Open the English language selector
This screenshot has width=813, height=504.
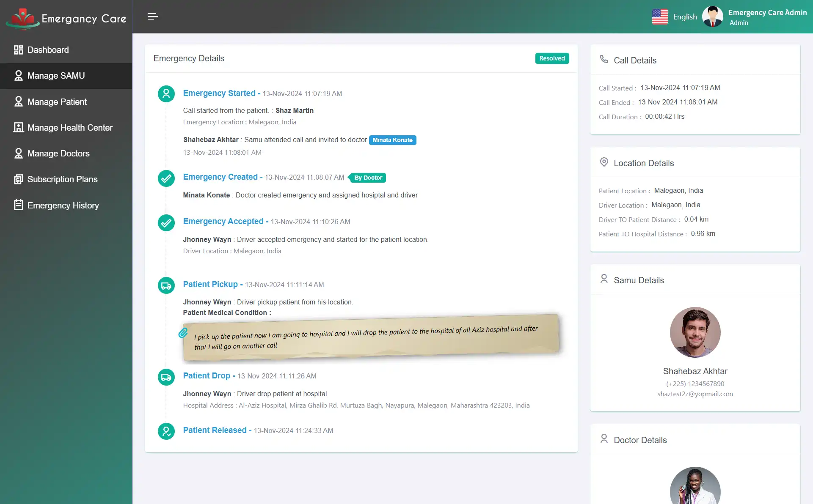point(675,16)
